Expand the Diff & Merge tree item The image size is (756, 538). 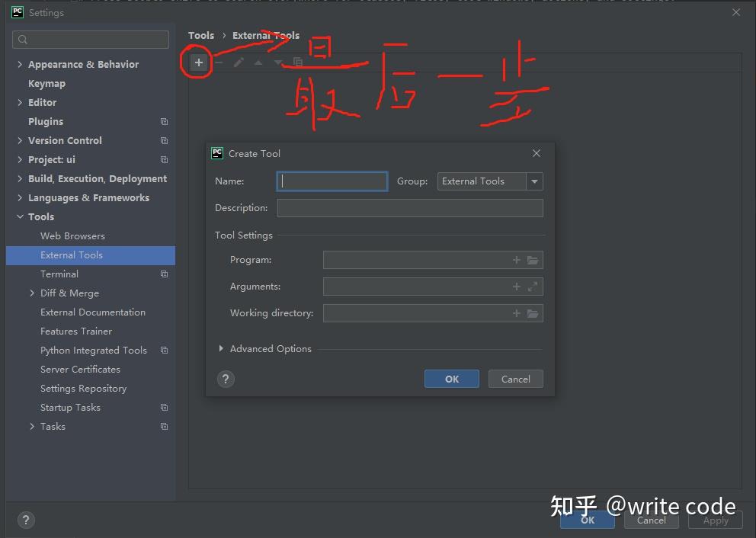tap(32, 293)
